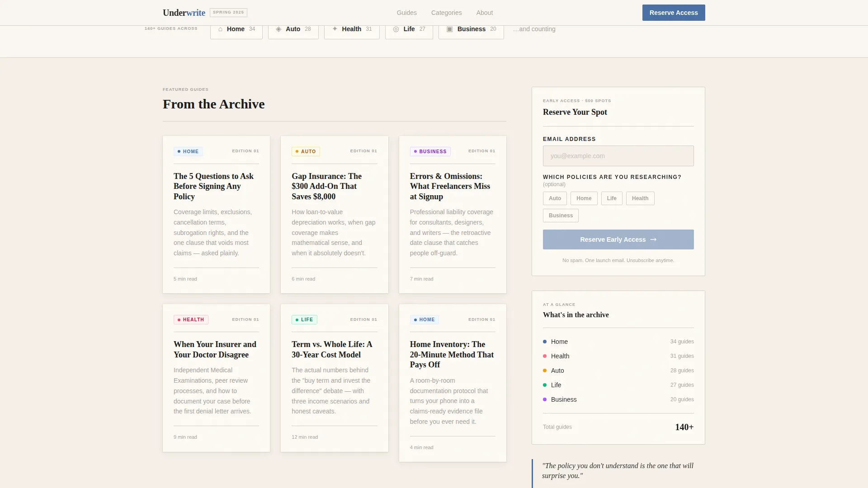
Task: Open the Guides nav link
Action: [x=407, y=13]
